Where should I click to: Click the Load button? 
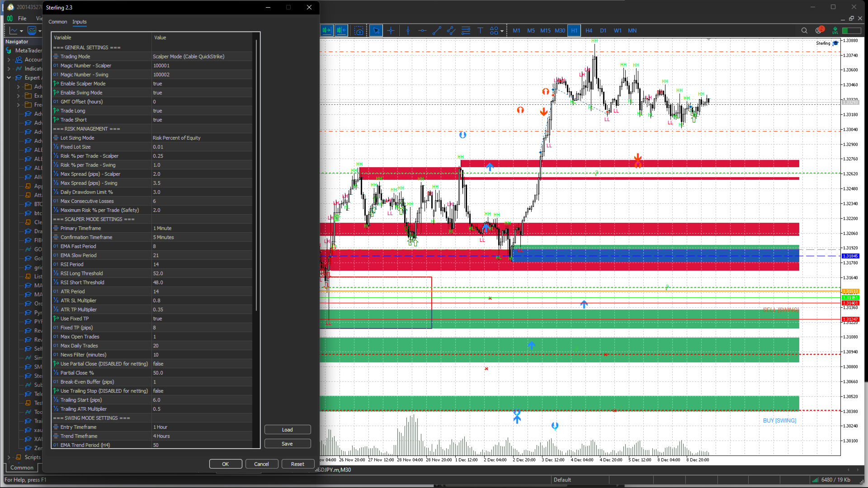pyautogui.click(x=288, y=430)
